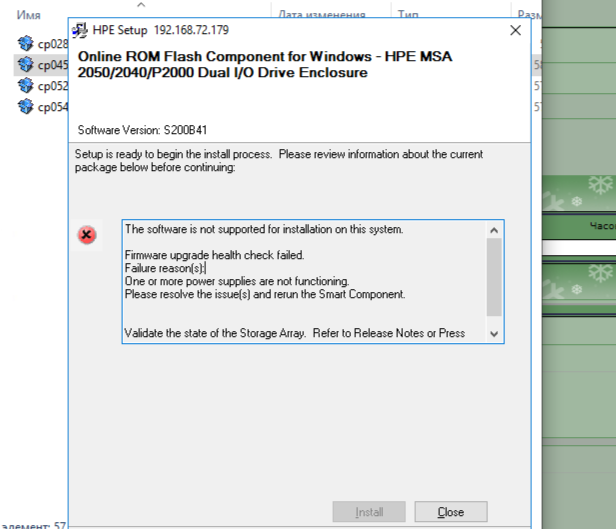Click the 'Software Version: S200B41' text
Viewport: 616px width, 529px height.
pos(142,130)
